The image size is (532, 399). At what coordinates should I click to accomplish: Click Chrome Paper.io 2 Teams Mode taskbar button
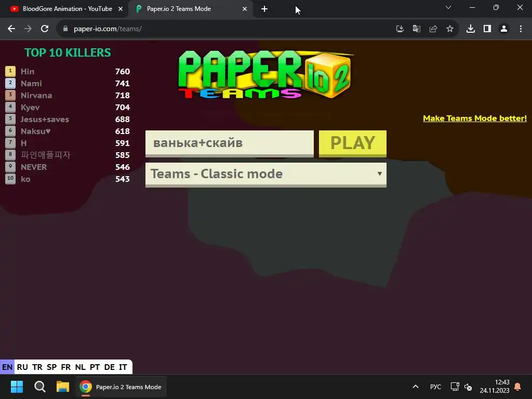pos(121,387)
